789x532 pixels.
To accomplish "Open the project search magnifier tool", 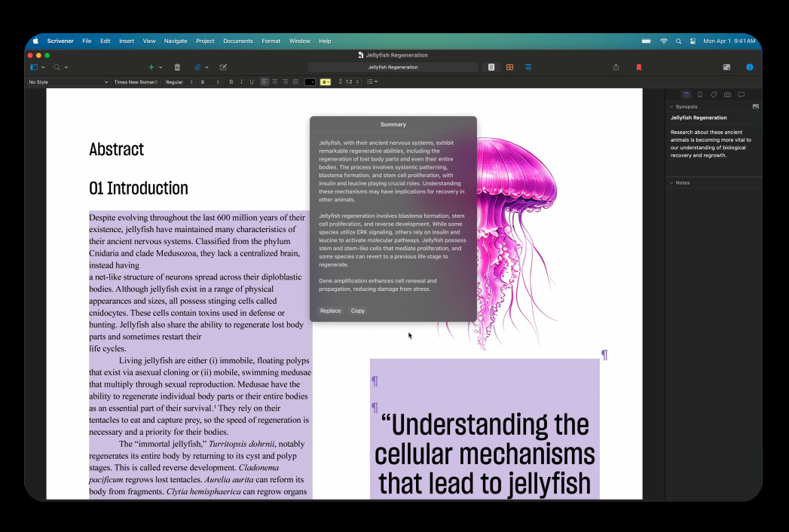I will pos(57,67).
